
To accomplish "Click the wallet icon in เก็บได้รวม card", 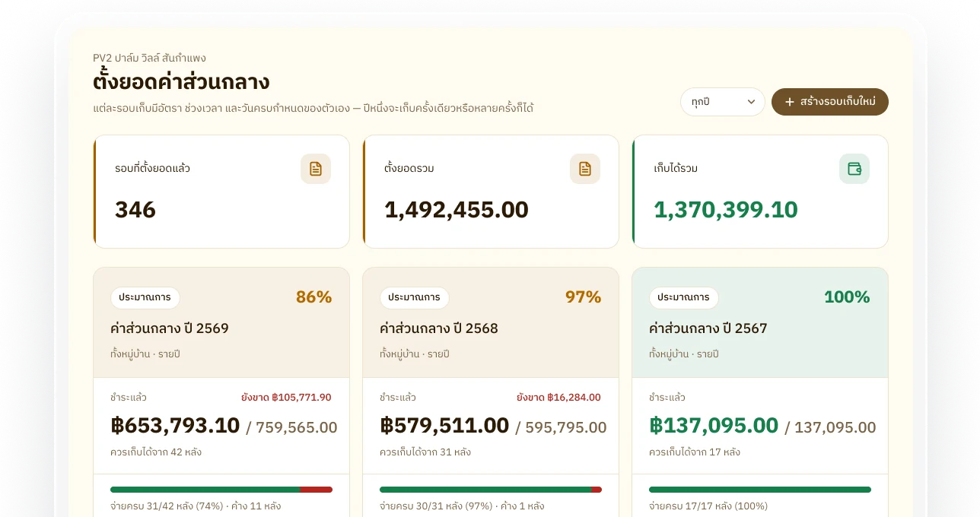I will point(854,169).
